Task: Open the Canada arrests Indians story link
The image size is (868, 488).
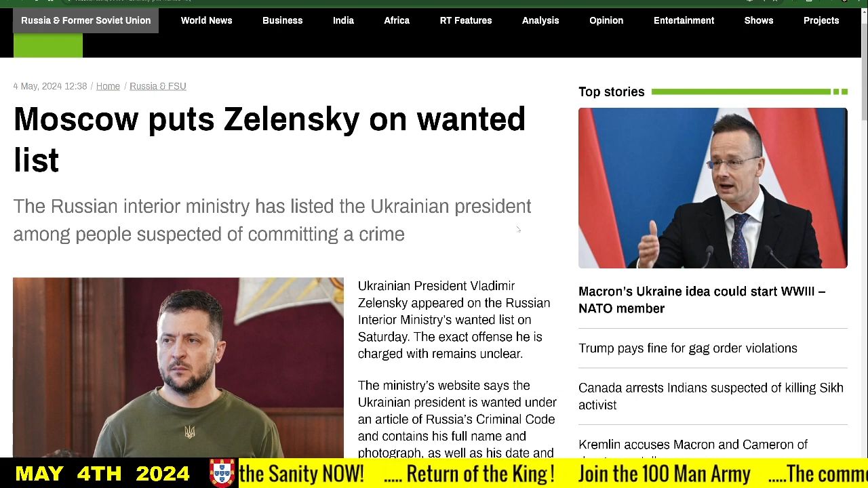Action: 711,396
